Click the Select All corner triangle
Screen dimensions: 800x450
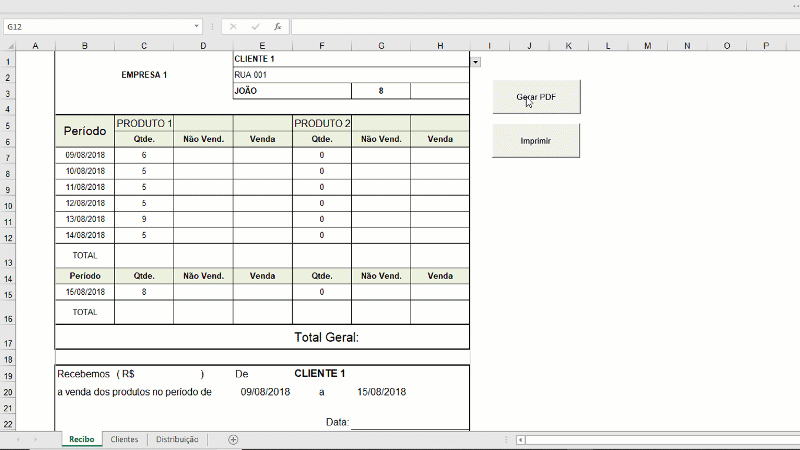coord(9,46)
